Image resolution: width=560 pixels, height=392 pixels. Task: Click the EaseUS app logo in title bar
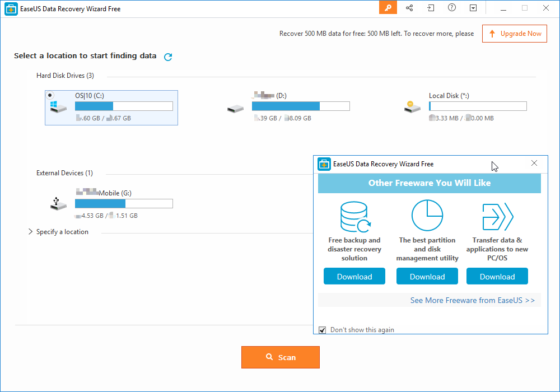pos(11,9)
